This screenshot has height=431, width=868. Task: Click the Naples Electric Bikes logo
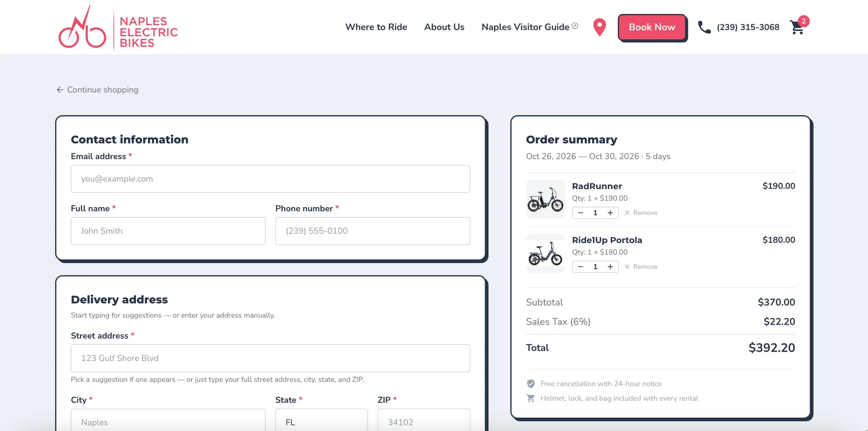pos(118,27)
